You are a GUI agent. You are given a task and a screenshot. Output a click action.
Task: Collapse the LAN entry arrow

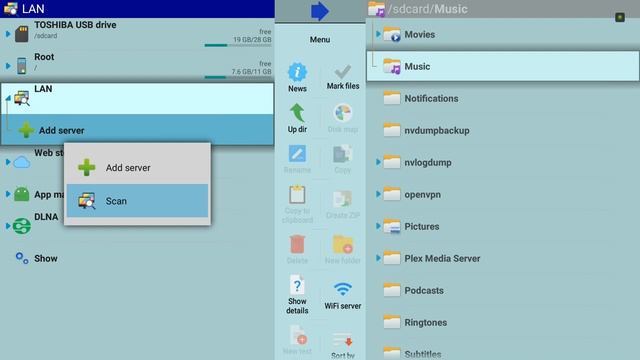click(x=8, y=98)
